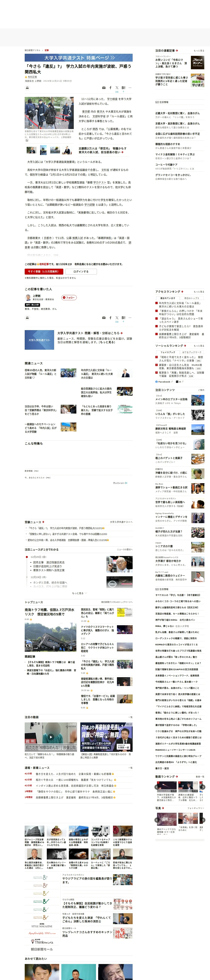Screen dimensions: 210x980
Task: Enlarge the main photo via the icon under its caption
Action: pyautogui.click(x=27, y=140)
